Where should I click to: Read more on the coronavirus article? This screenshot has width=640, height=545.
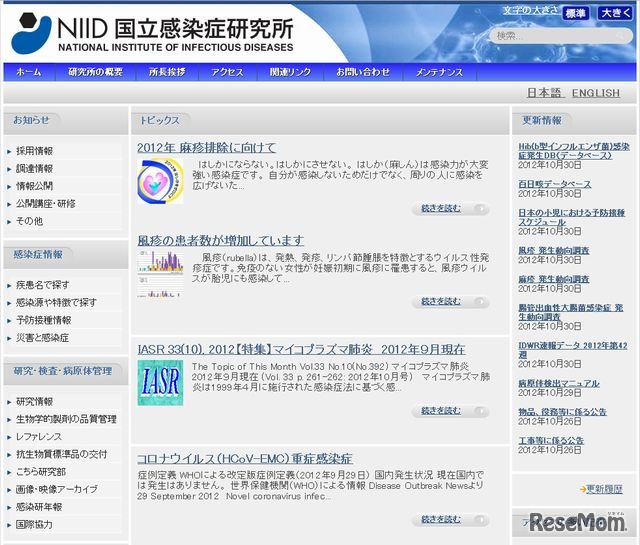click(x=450, y=519)
